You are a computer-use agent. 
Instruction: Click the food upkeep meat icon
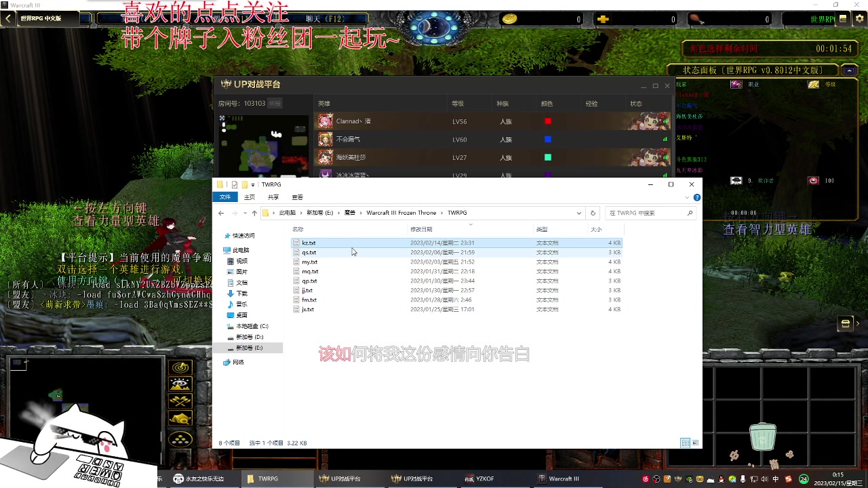(x=696, y=19)
